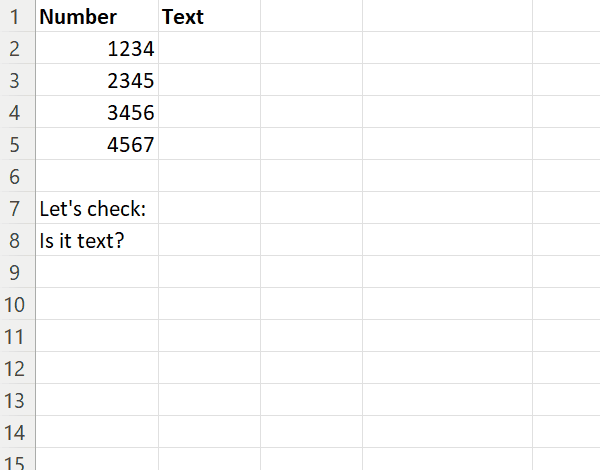Screen dimensions: 600x470
Task: Select the cell showing 3456
Action: (96, 112)
